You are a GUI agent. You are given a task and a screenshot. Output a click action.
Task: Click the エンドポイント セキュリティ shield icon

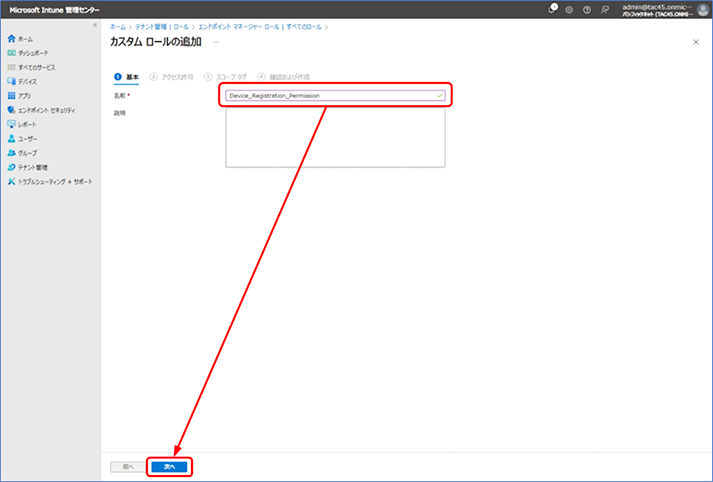(x=11, y=110)
